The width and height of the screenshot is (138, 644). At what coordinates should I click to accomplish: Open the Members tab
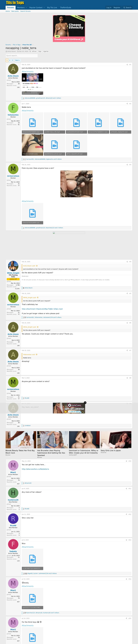pyautogui.click(x=21, y=8)
